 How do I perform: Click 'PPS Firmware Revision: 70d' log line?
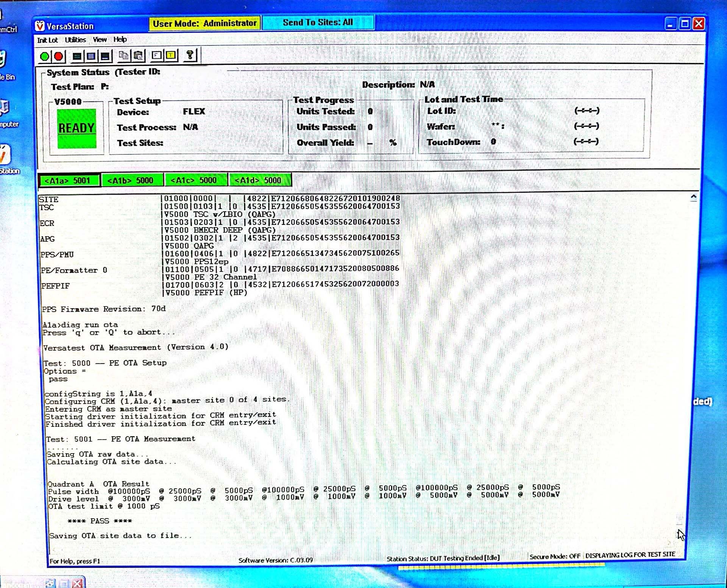pos(104,309)
